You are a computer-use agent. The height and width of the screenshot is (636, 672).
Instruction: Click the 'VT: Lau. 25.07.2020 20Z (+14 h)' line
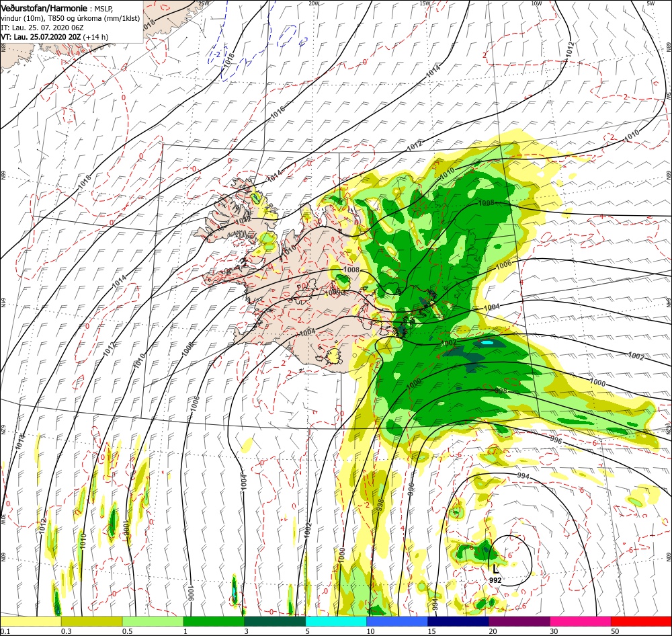pos(54,37)
